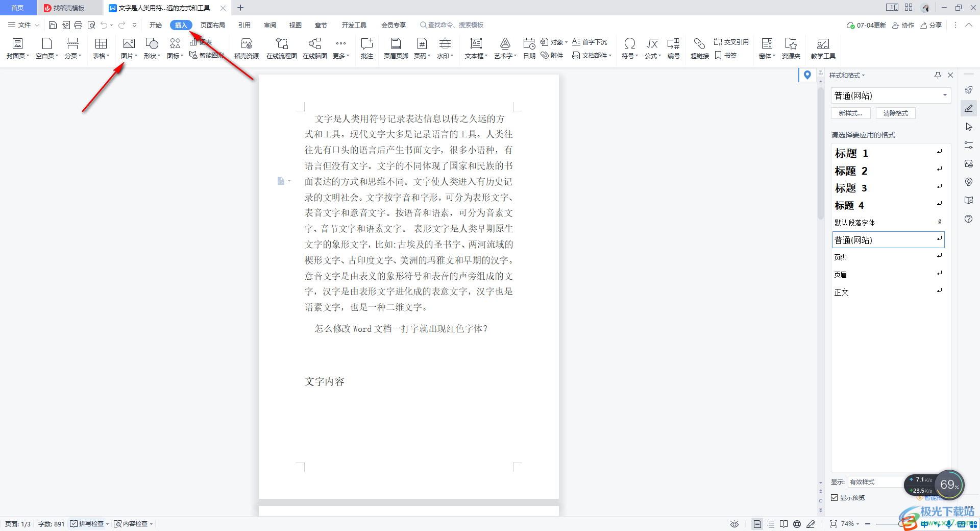Switch to outline view in status bar
The image size is (980, 531).
coord(771,524)
